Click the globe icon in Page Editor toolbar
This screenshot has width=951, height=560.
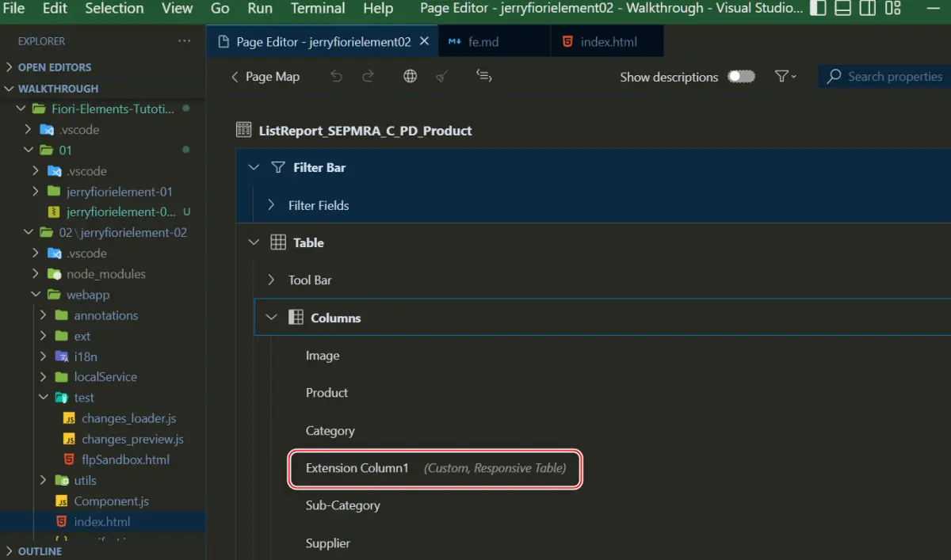pos(410,77)
